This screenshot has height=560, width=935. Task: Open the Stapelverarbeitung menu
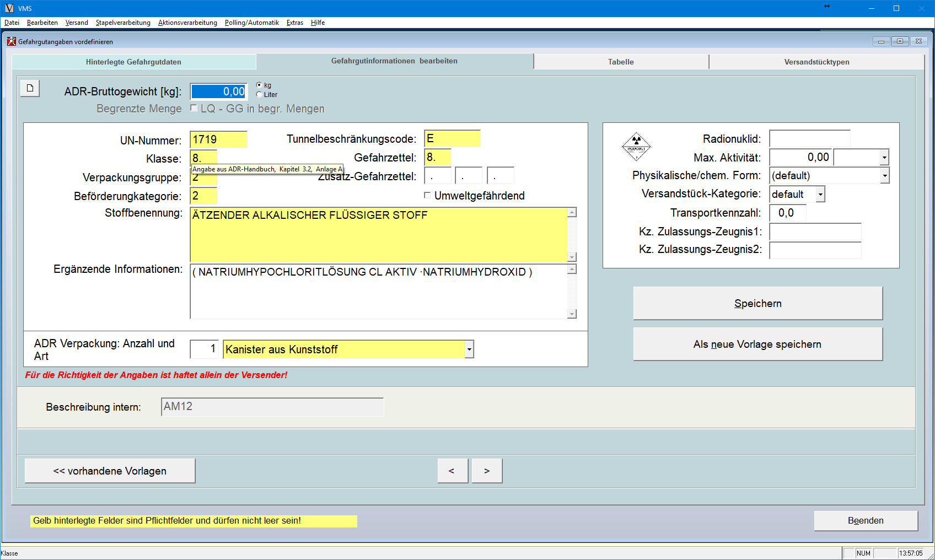(123, 23)
